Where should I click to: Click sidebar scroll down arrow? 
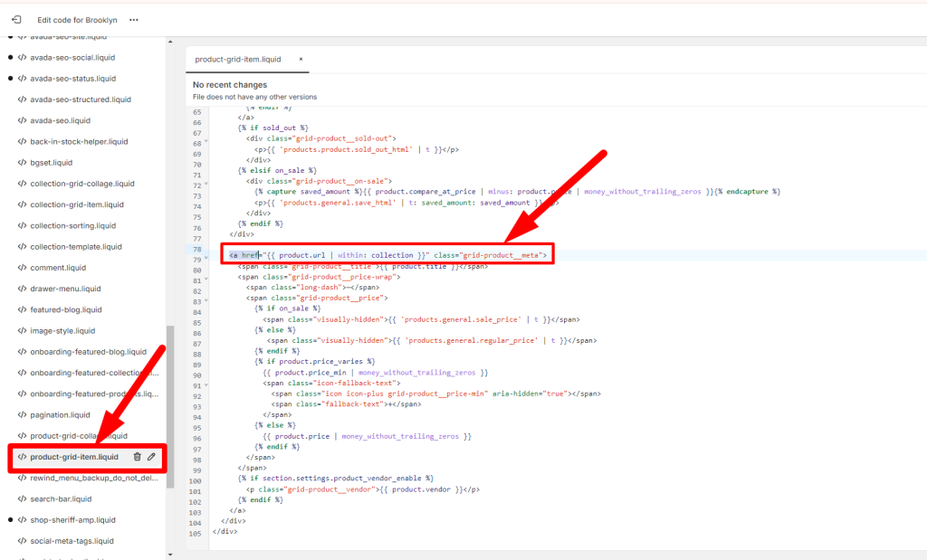click(170, 555)
